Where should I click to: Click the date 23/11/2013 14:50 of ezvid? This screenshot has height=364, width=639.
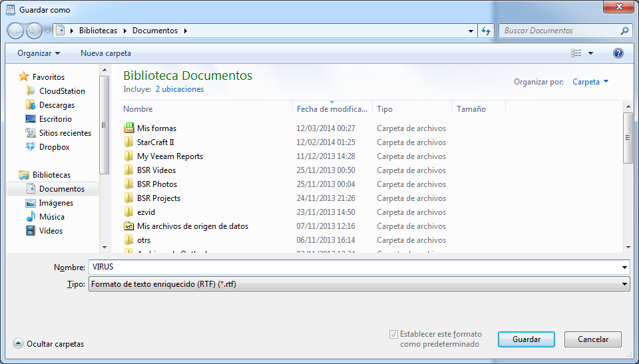click(x=326, y=212)
